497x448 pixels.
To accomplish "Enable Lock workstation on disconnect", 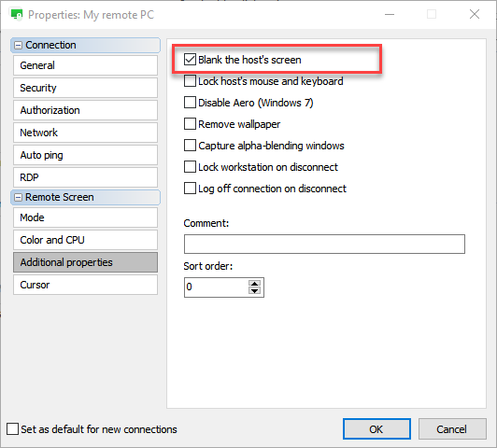I will (190, 167).
